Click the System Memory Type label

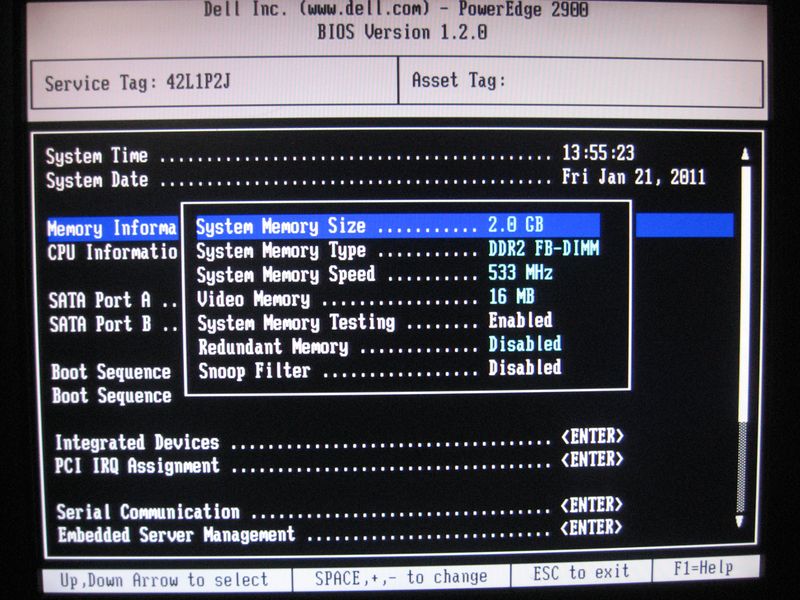[281, 251]
